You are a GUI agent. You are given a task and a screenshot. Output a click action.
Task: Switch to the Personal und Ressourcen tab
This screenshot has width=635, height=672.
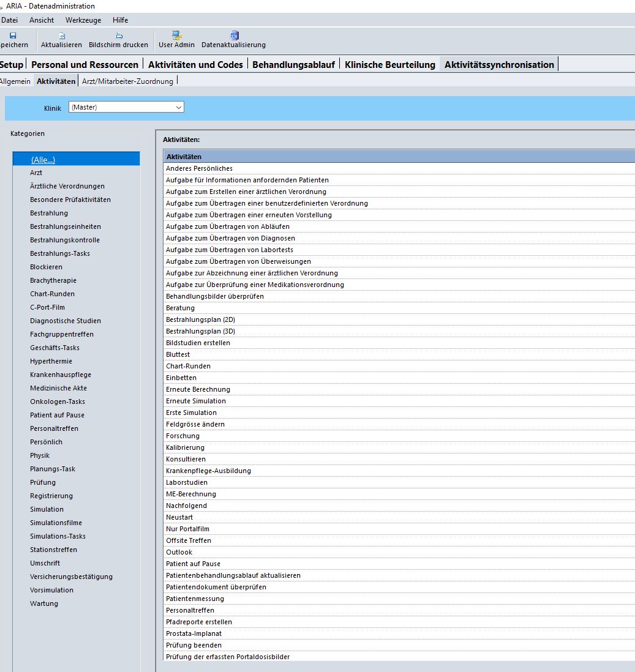[x=85, y=64]
